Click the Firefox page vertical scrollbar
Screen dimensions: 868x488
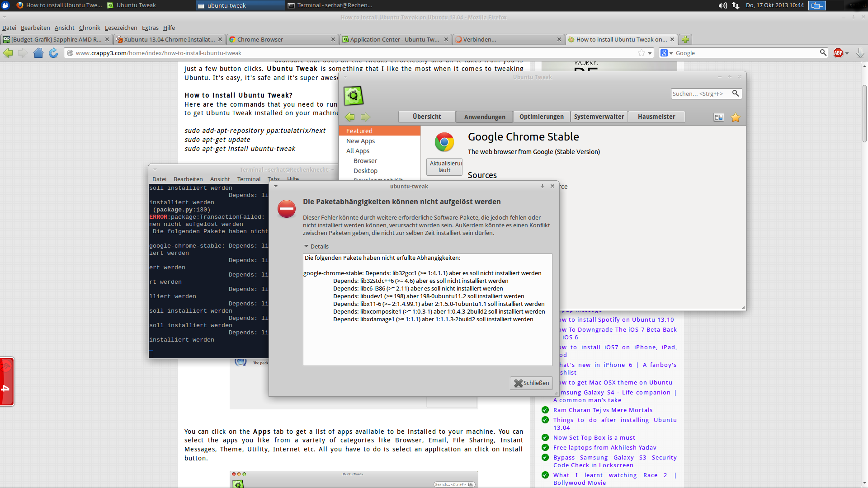click(864, 113)
